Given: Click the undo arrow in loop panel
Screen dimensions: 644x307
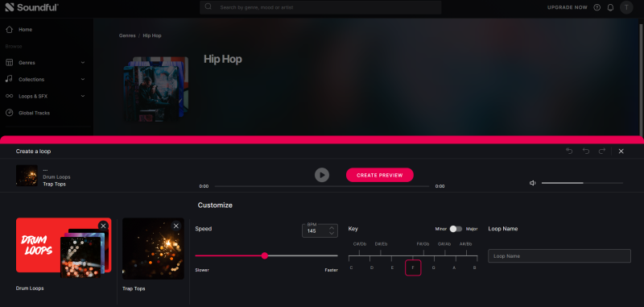Looking at the screenshot, I should (586, 151).
